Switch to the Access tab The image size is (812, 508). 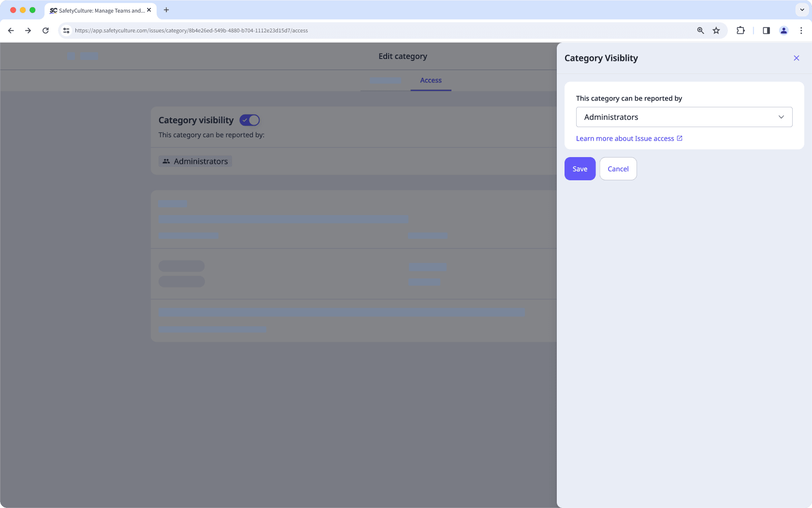tap(431, 80)
